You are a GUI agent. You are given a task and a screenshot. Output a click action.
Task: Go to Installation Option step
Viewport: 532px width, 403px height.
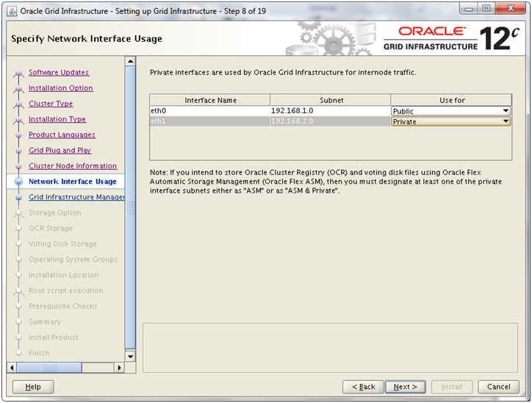click(61, 88)
